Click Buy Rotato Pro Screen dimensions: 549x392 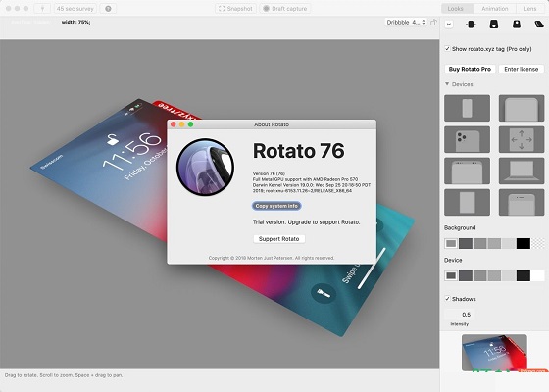point(470,69)
